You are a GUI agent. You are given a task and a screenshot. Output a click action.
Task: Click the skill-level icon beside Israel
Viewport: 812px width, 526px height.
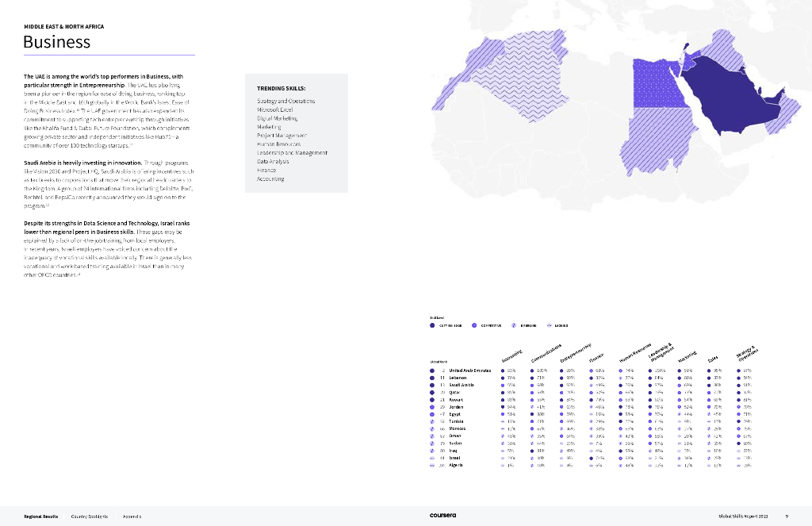(x=432, y=458)
